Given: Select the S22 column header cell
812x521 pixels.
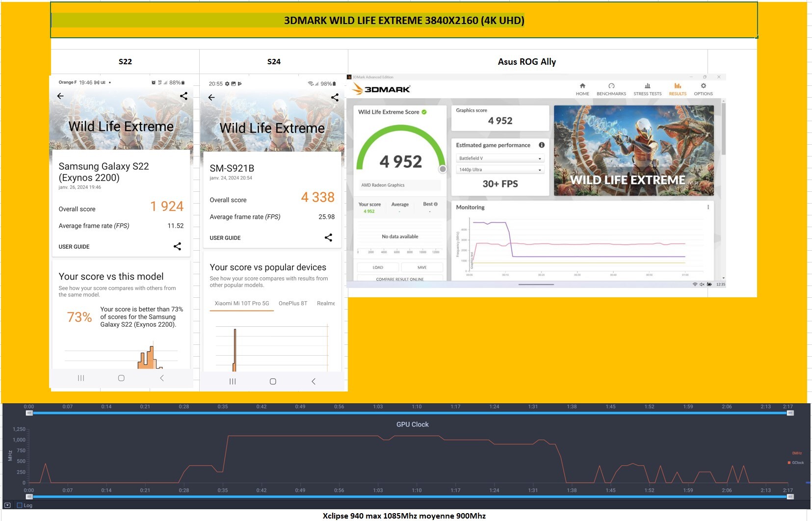Looking at the screenshot, I should coord(125,61).
